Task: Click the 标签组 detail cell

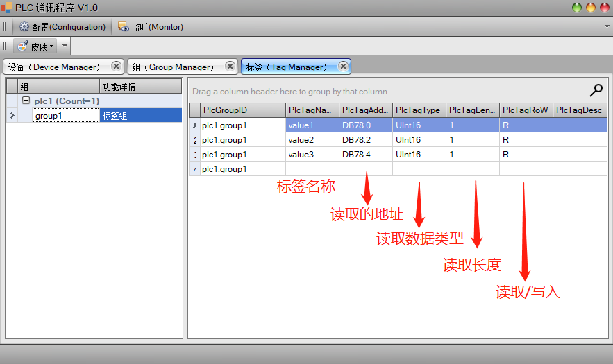Action: point(141,116)
